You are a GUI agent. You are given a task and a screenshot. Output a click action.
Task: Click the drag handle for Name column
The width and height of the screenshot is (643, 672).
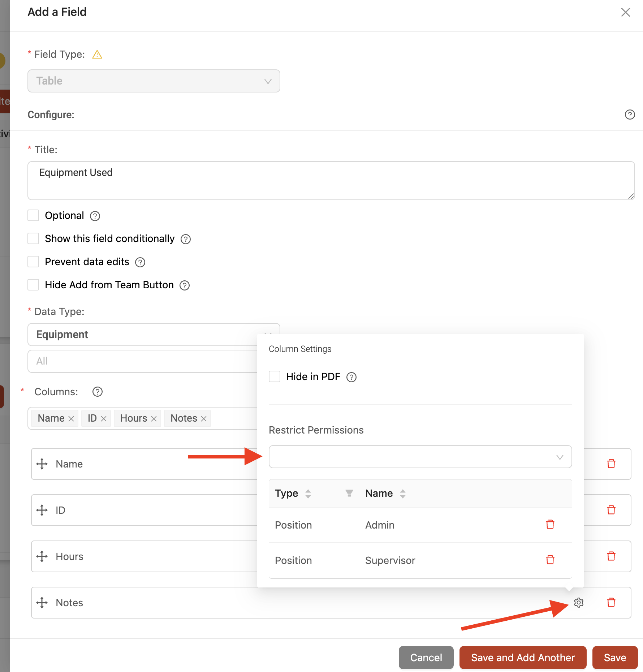coord(42,464)
